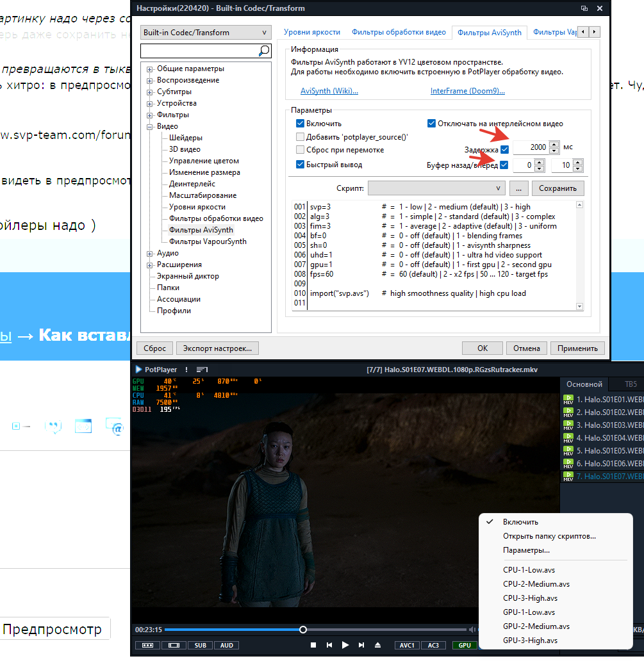Enable 'Сброс при перемотке' checkbox
The image size is (644, 661).
300,150
